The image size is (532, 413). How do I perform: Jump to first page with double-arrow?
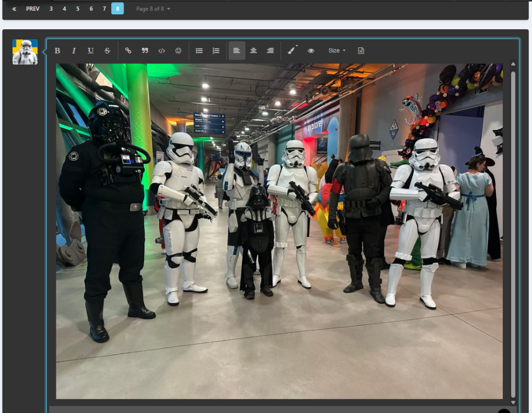click(x=14, y=9)
